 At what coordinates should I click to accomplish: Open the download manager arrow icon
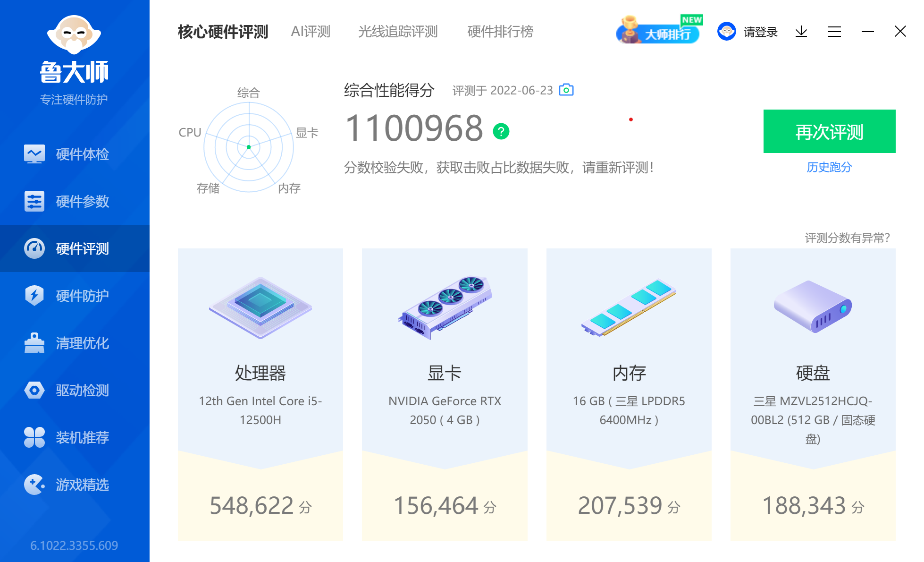(801, 32)
